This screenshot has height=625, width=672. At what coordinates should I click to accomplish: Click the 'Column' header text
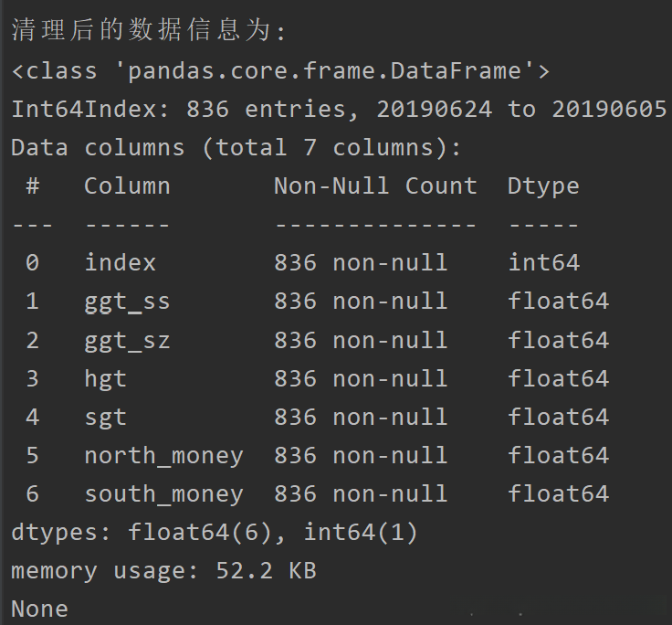pos(127,186)
